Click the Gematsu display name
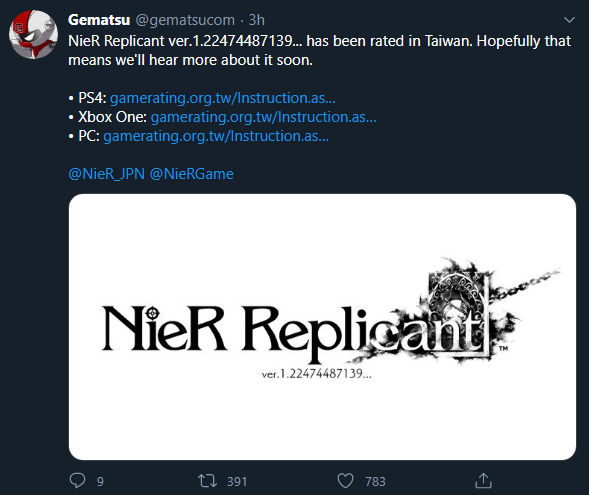The width and height of the screenshot is (589, 495). click(99, 20)
